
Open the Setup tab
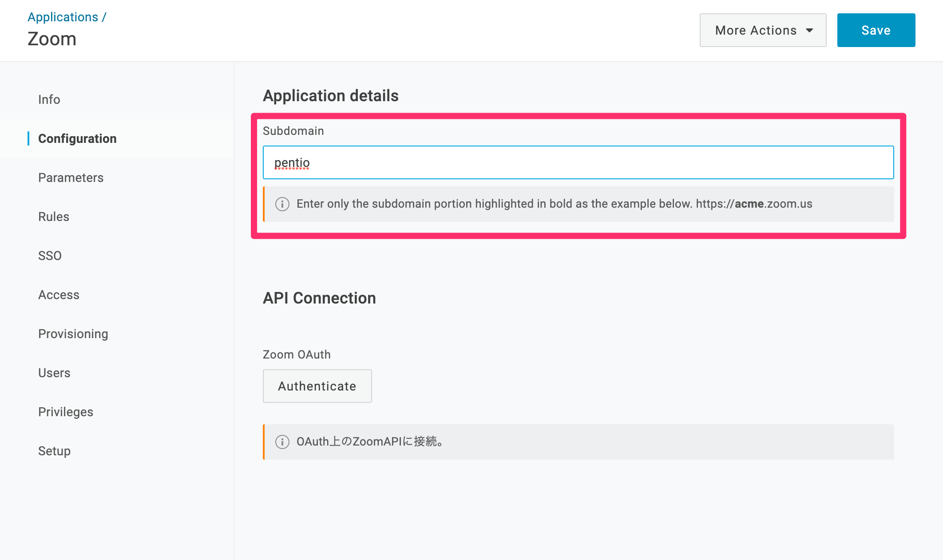[x=54, y=451]
